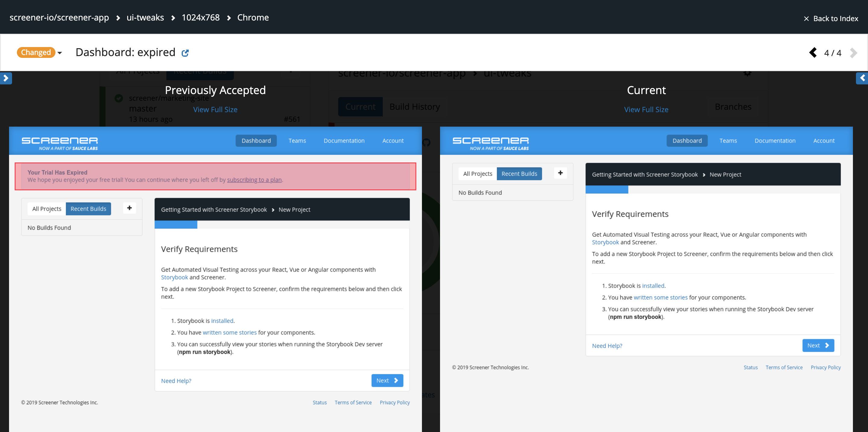Open Privacy Policy in Current footer

click(826, 368)
